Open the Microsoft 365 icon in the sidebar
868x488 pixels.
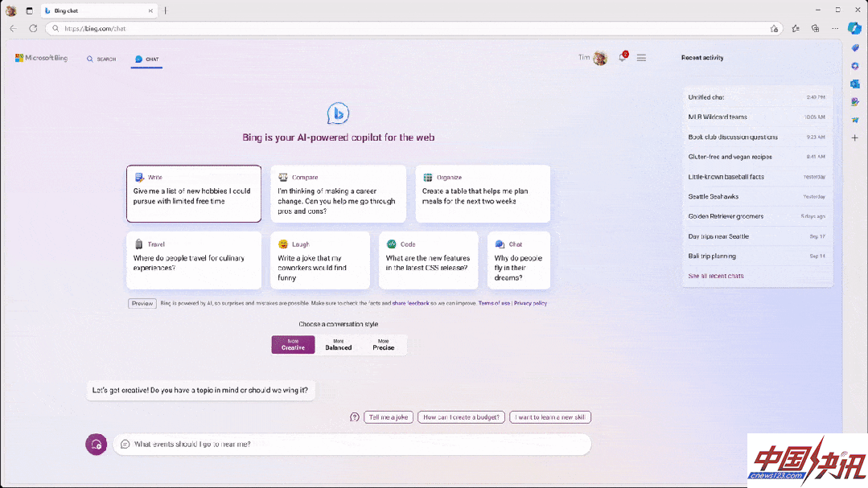(855, 66)
